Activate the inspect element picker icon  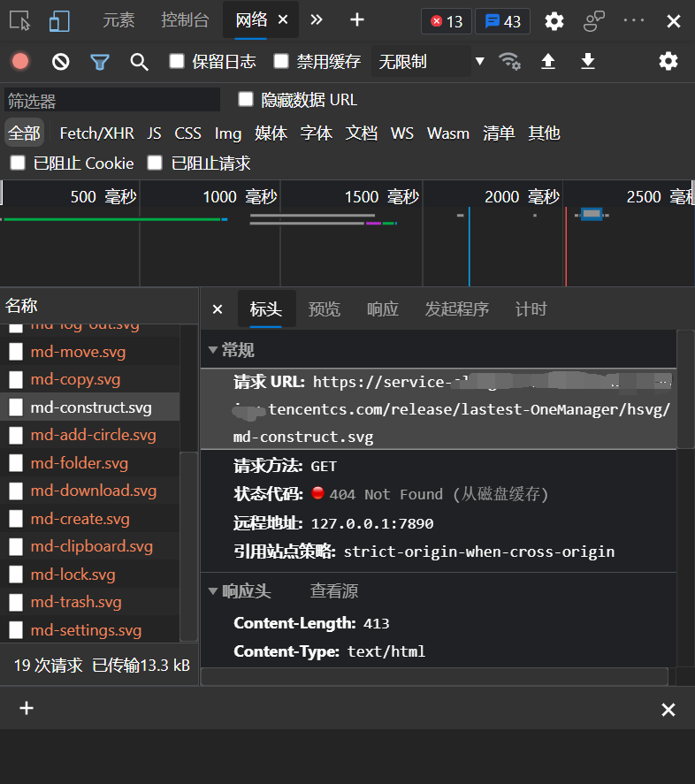[x=20, y=21]
